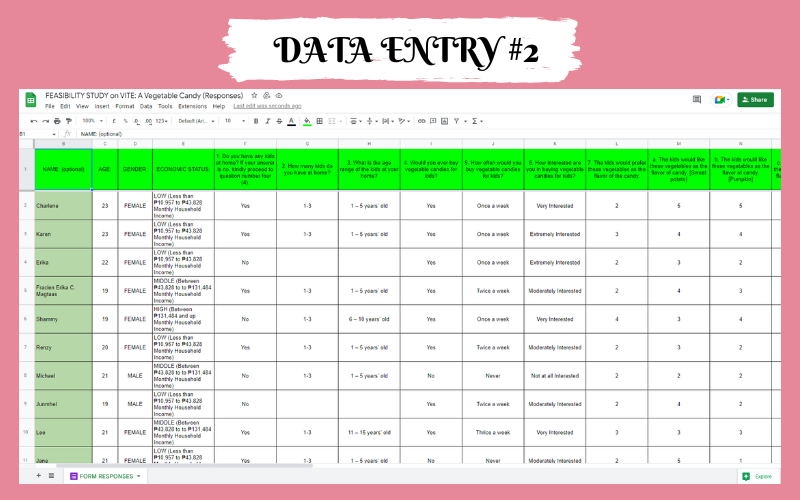
Task: Add a new sheet
Action: point(38,476)
